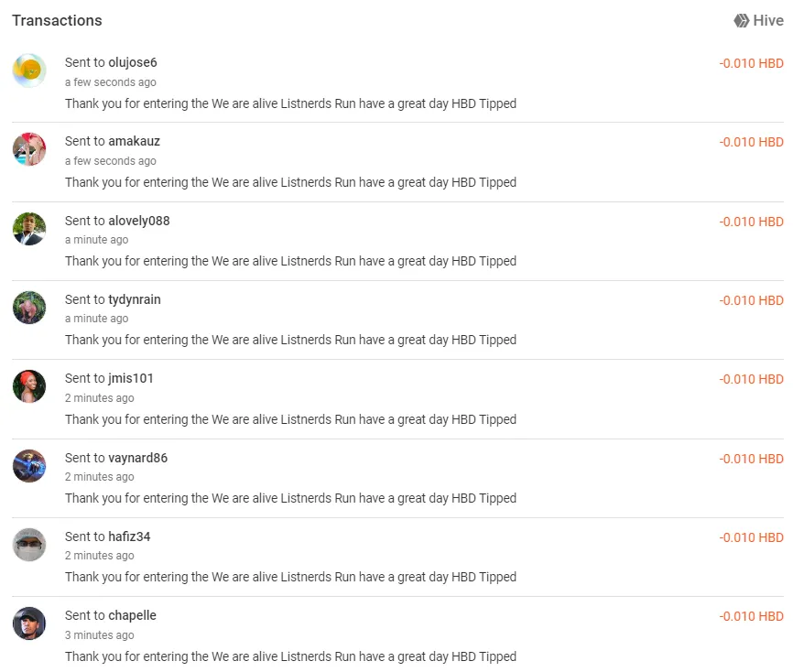The height and width of the screenshot is (672, 793).
Task: Open the alovely088 username link
Action: 139,221
